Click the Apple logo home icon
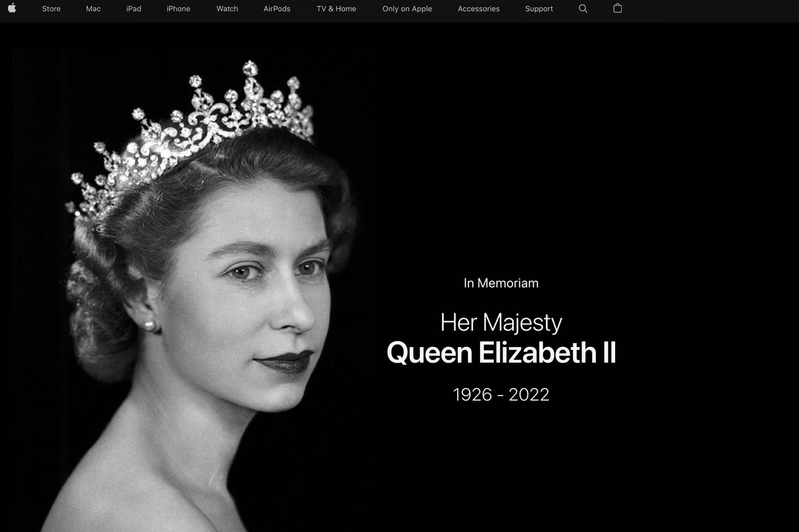Viewport: 799px width, 532px height. (12, 8)
